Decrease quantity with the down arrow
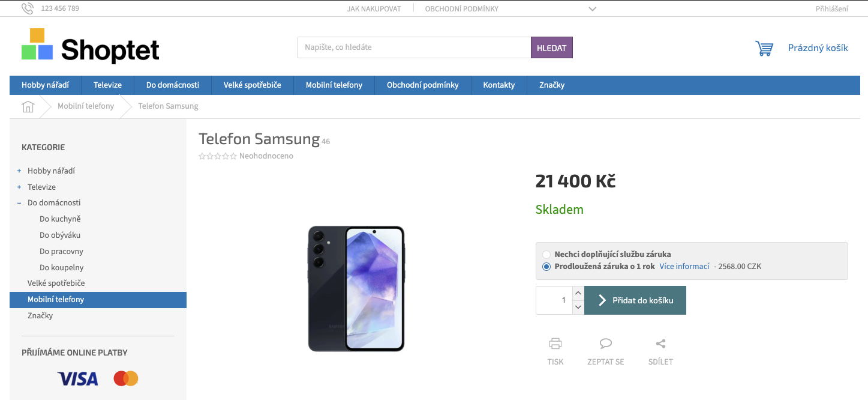 [578, 307]
